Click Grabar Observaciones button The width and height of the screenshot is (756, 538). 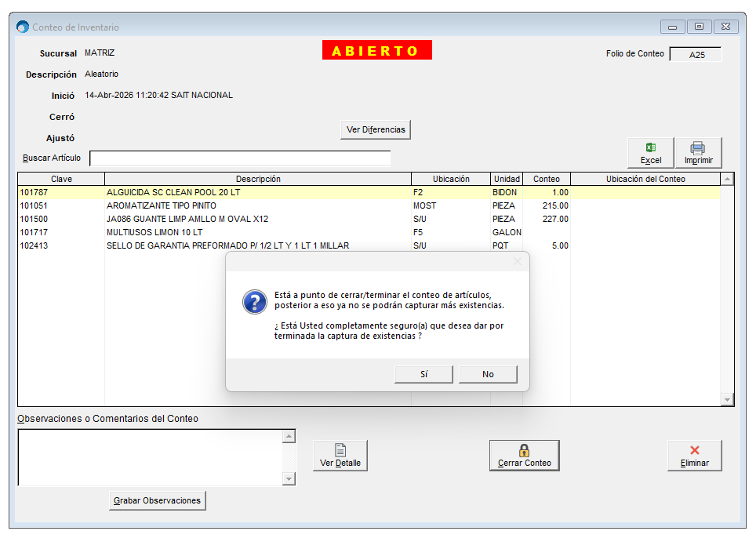click(x=157, y=500)
